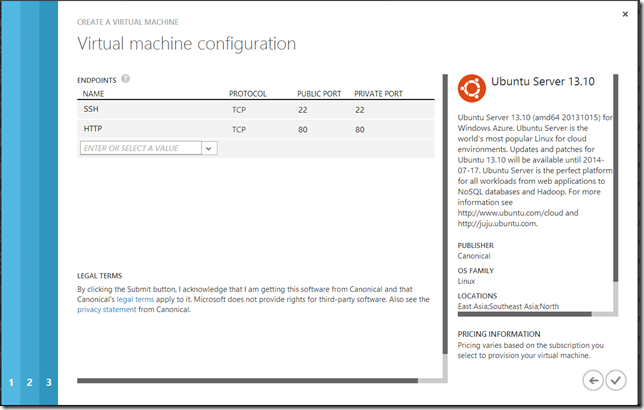Close the wizard with the X icon
The height and width of the screenshot is (410, 644).
[x=625, y=14]
